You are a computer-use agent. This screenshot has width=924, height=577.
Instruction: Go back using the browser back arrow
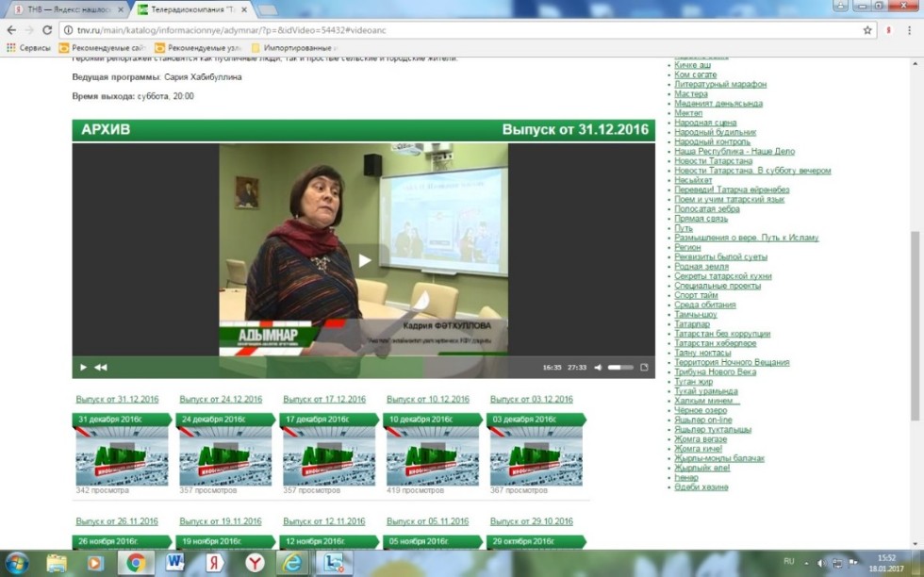[11, 30]
